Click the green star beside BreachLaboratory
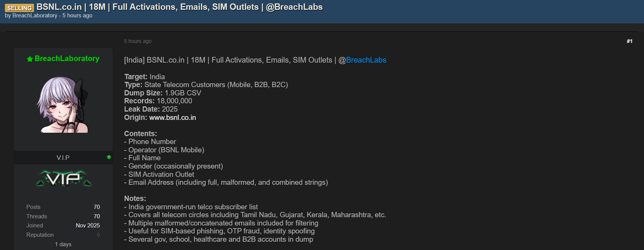 30,59
